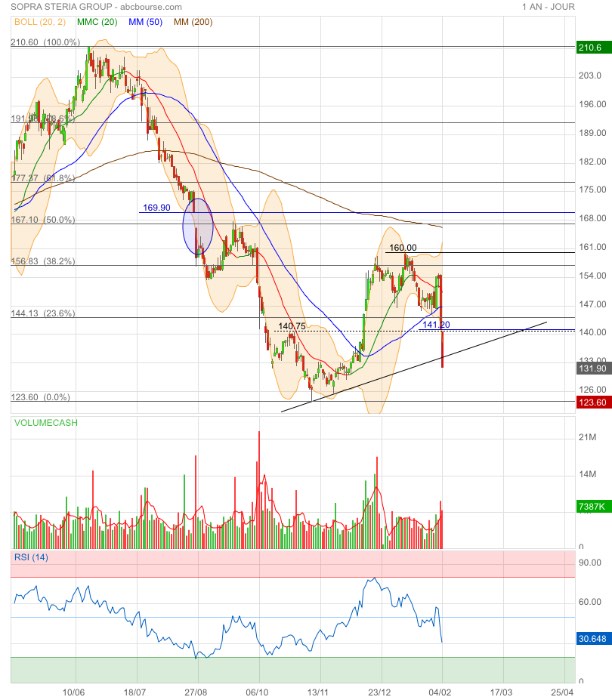Click the 154.00 price axis value
Image resolution: width=612 pixels, height=700 pixels.
coord(592,275)
